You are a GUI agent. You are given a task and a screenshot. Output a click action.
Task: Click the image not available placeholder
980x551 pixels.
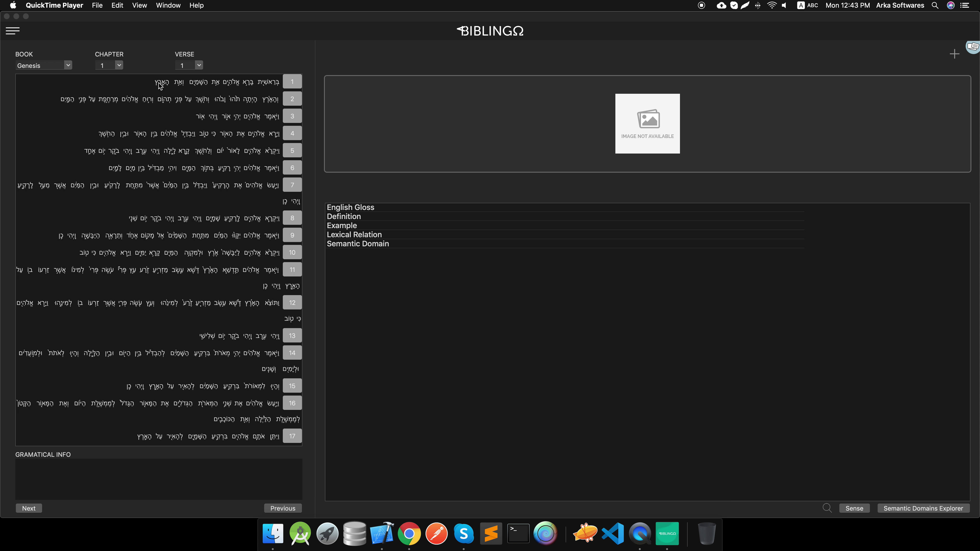pos(647,124)
